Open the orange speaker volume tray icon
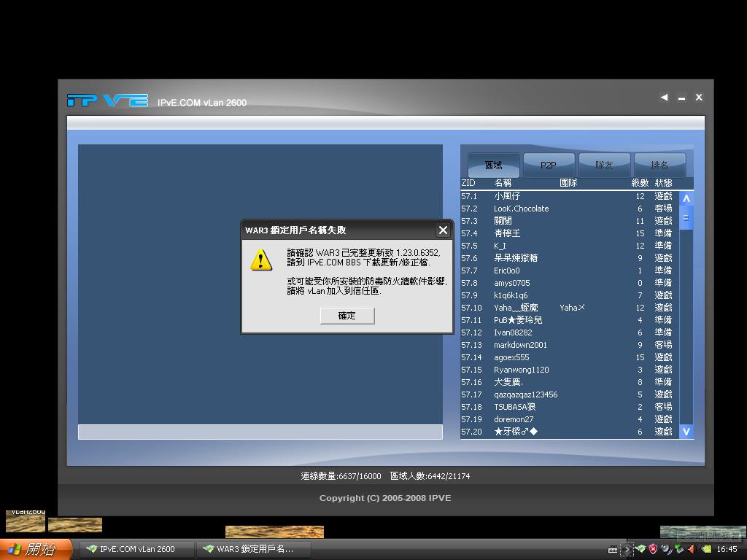 [692, 549]
